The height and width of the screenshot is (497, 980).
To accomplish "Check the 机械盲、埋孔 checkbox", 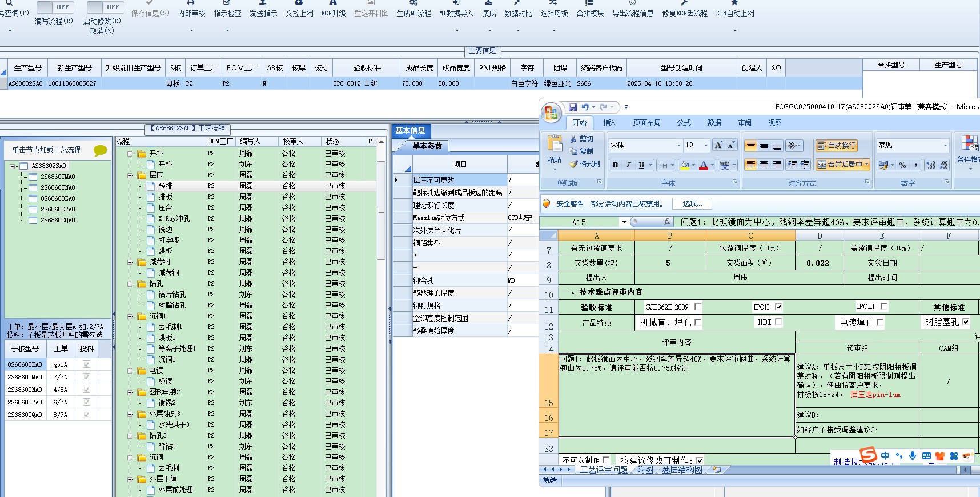I will point(698,322).
